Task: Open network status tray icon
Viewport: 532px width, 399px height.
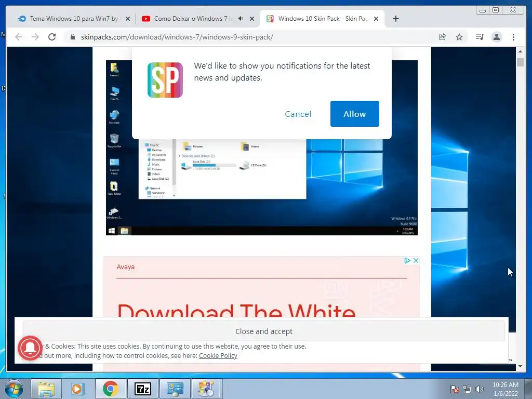Action: click(467, 389)
